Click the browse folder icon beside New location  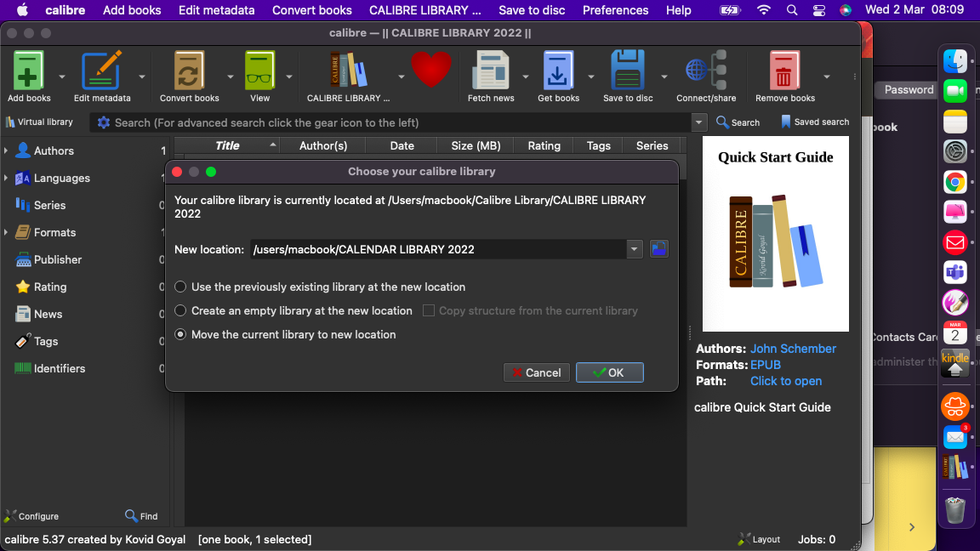click(x=658, y=249)
